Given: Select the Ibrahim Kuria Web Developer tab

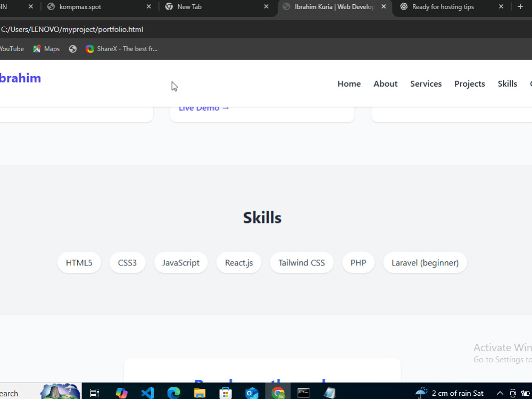Looking at the screenshot, I should 334,7.
